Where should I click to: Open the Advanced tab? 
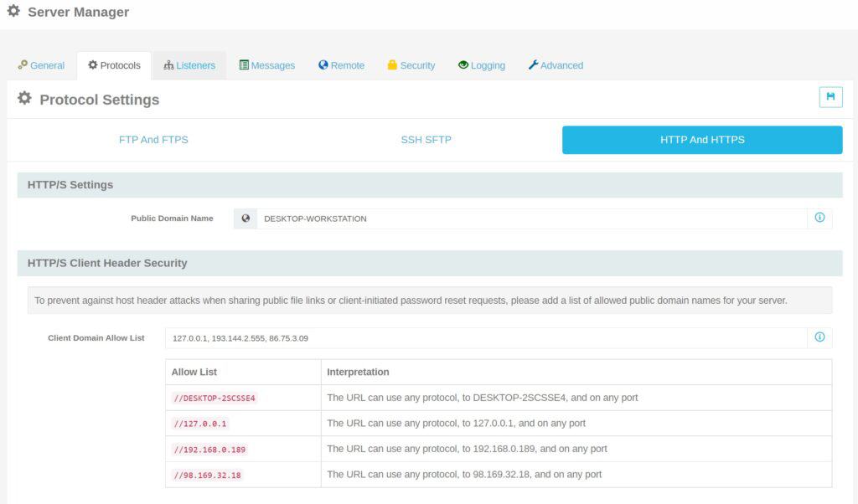[x=556, y=65]
